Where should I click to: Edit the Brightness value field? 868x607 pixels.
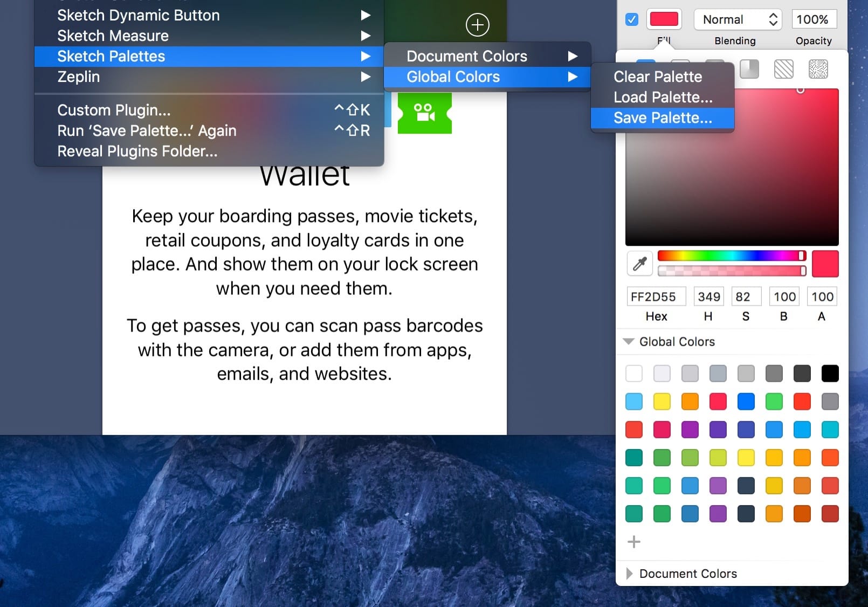pyautogui.click(x=784, y=296)
